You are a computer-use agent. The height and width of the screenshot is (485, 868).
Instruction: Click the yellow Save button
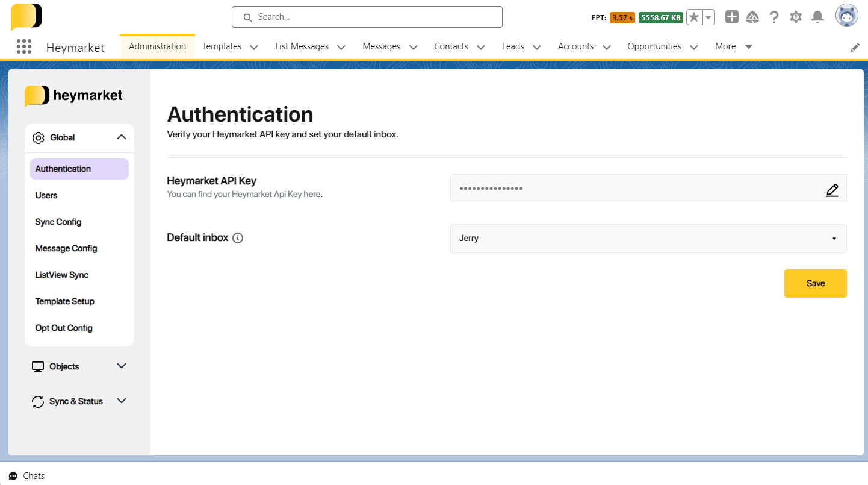coord(815,283)
